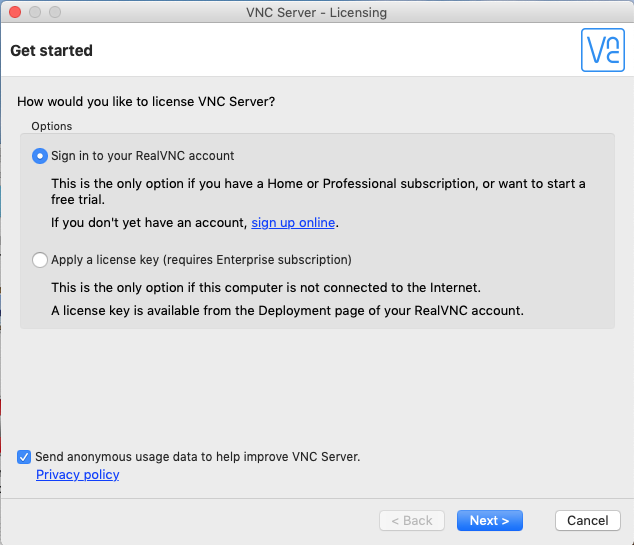The height and width of the screenshot is (545, 634).
Task: Disable sending anonymous usage data
Action: coord(24,457)
